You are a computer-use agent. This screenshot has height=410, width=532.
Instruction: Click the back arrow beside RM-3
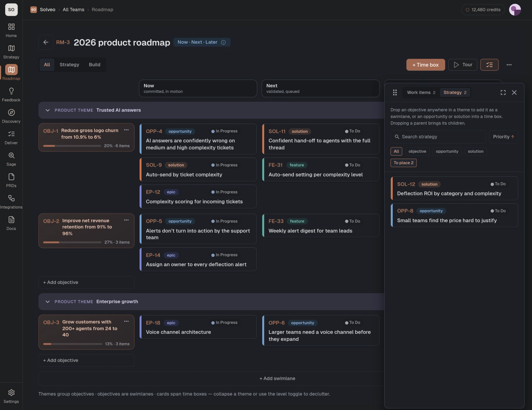(46, 42)
